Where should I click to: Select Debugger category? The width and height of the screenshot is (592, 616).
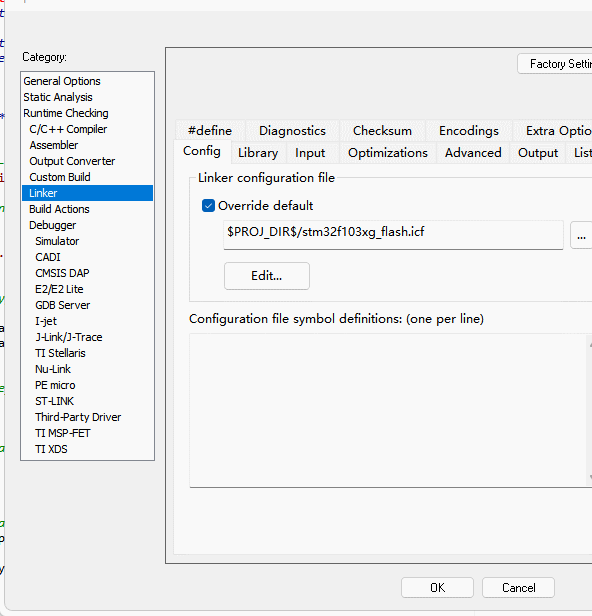point(87,225)
